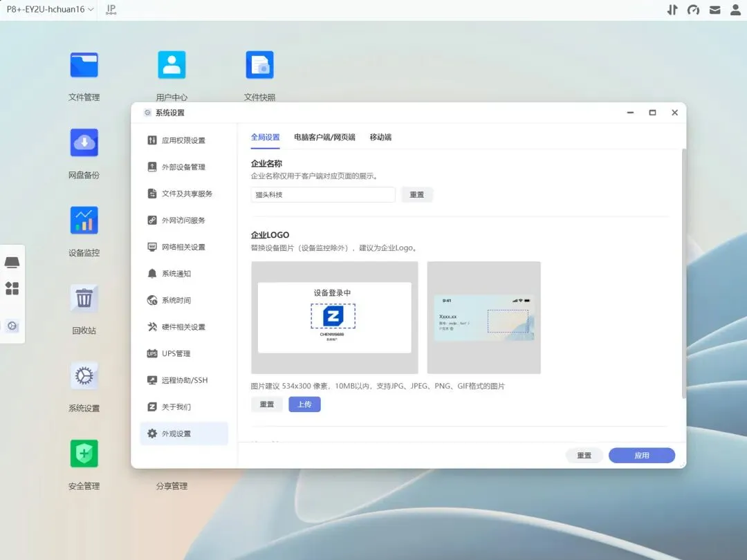747x560 pixels.
Task: Close the 系统设置 window
Action: pos(674,113)
